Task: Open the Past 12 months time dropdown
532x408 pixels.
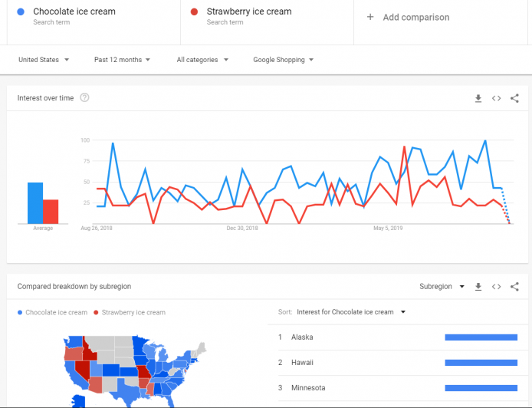Action: click(x=122, y=60)
